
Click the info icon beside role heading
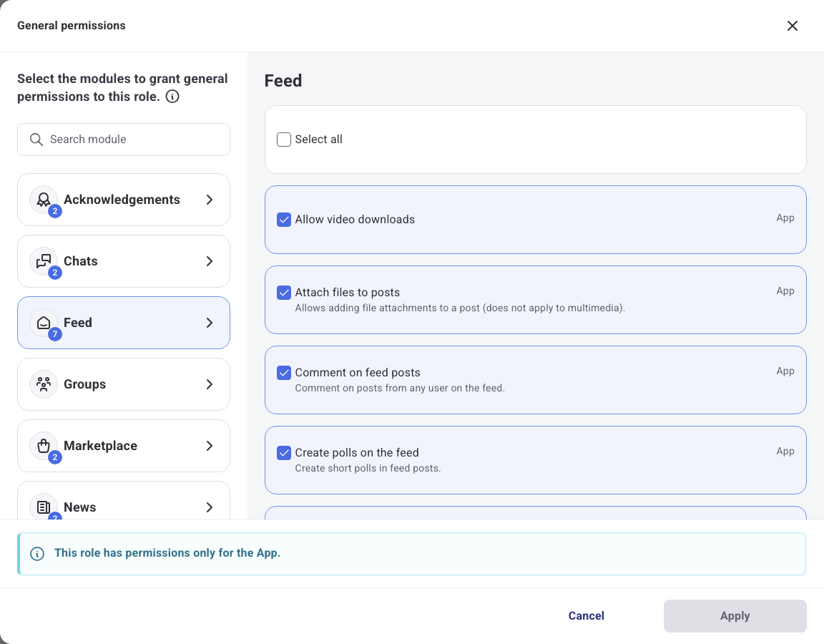[x=172, y=96]
